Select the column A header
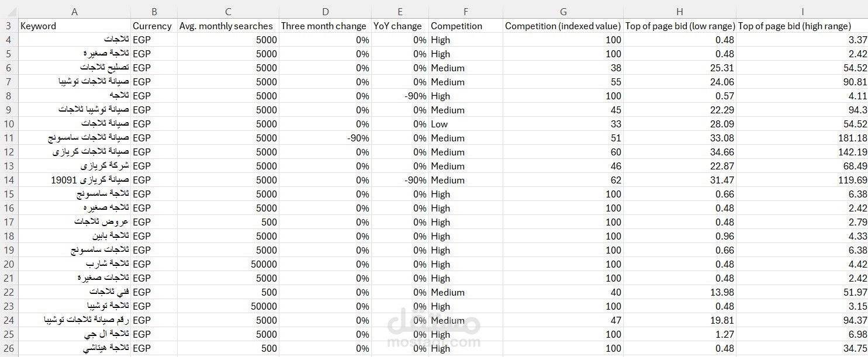Viewport: 868px width, 357px height. (74, 11)
